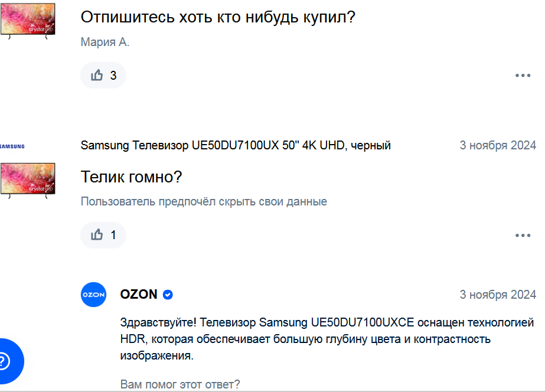Viewport: 545px width, 392px height.
Task: Open question "Отпишитесь хоть кто нибудь купил?"
Action: tap(217, 17)
